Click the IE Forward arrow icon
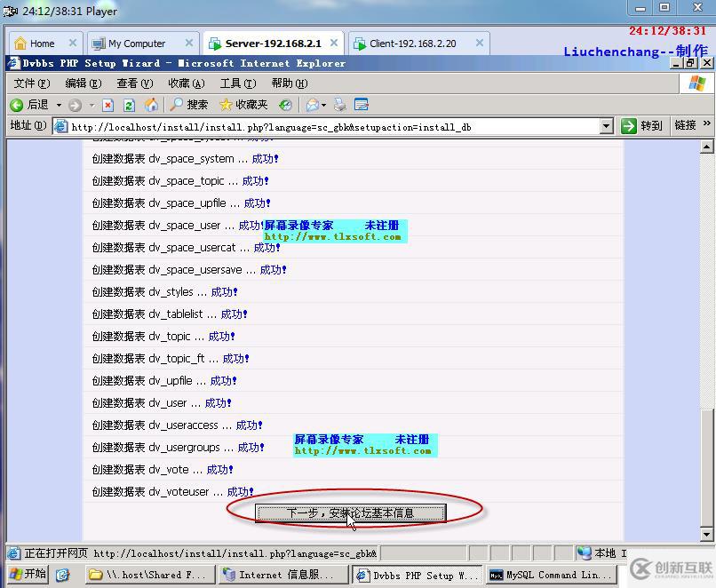Viewport: 716px width, 588px height. (75, 106)
